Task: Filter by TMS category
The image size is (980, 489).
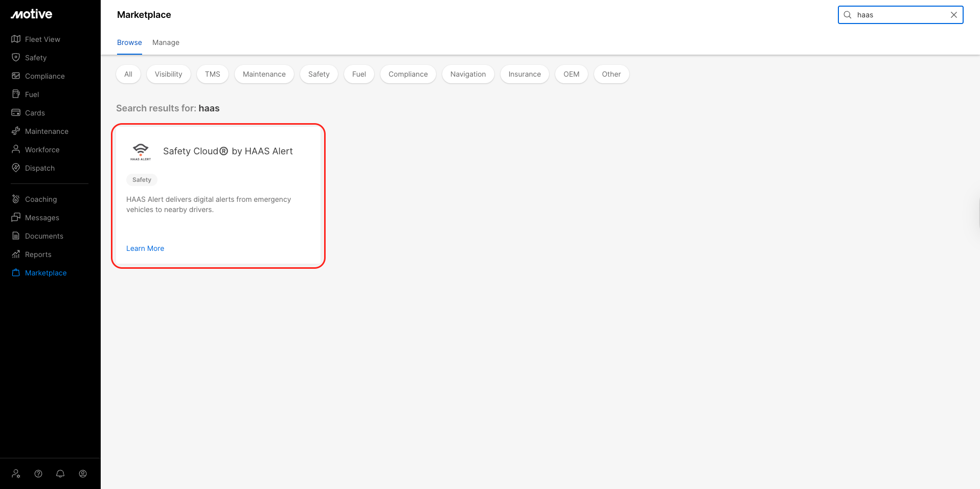Action: 213,74
